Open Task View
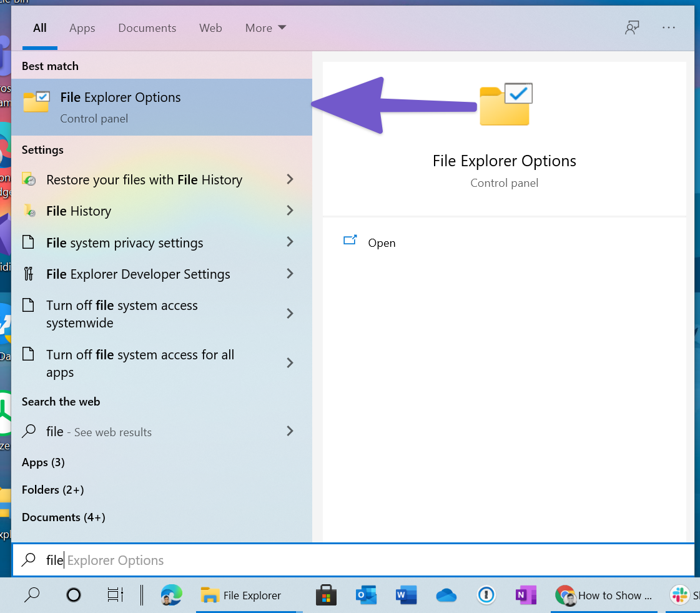Viewport: 700px width, 613px height. pyautogui.click(x=115, y=595)
